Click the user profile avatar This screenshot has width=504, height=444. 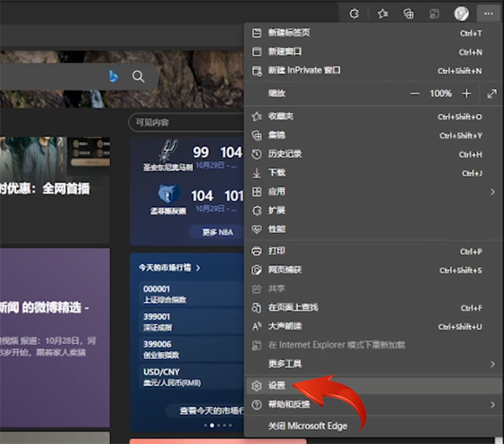[x=461, y=13]
